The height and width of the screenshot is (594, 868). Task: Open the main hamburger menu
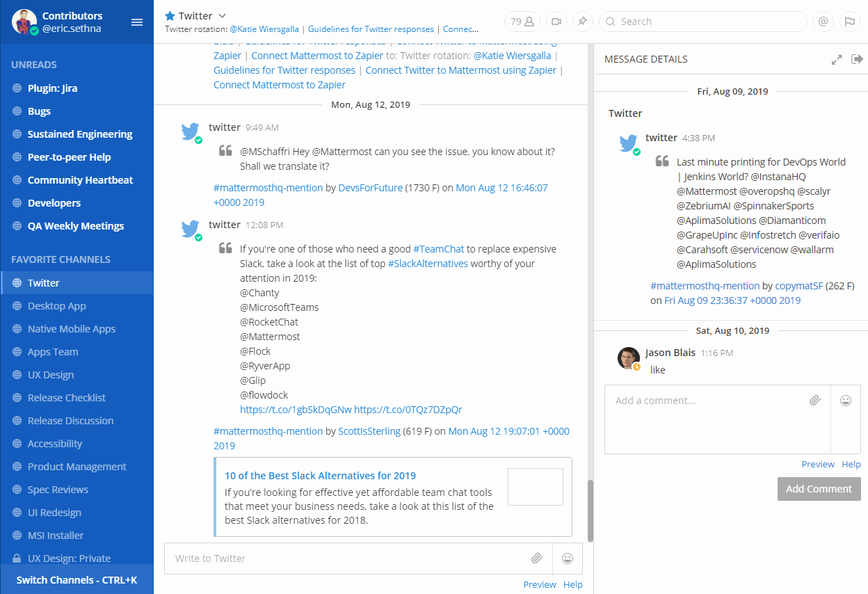tap(137, 22)
